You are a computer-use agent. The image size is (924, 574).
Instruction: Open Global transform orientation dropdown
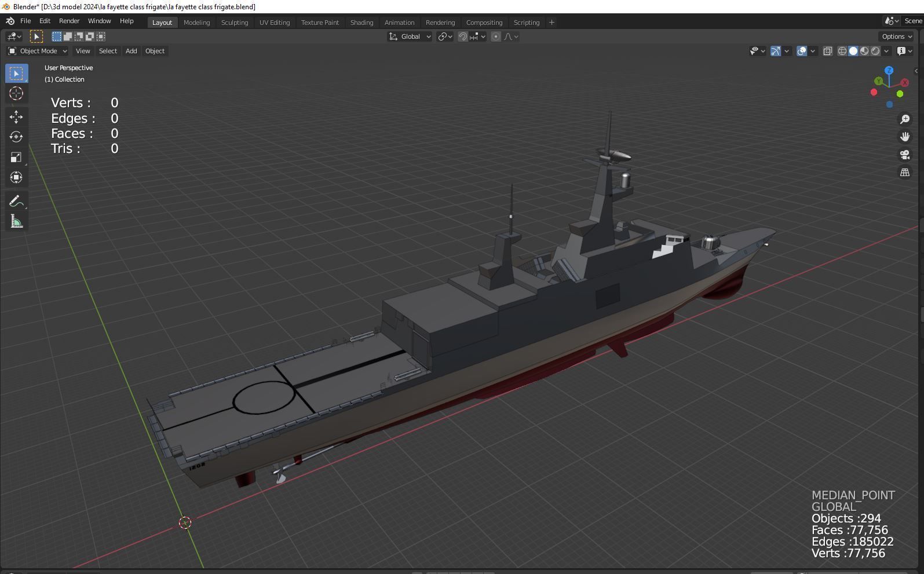coord(410,36)
